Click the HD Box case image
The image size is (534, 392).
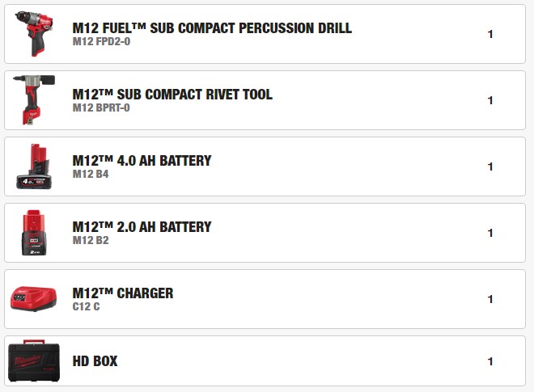pos(33,361)
